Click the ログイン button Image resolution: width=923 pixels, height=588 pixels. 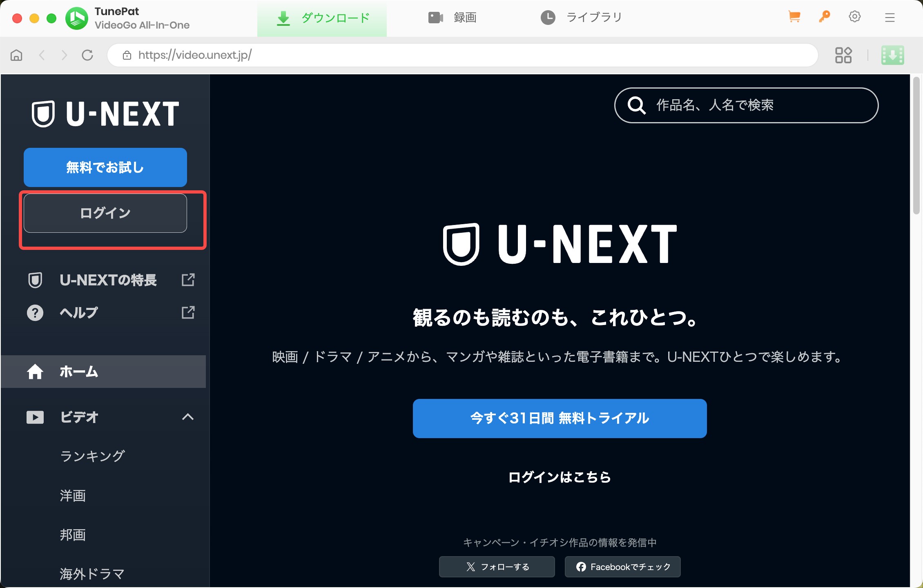click(x=105, y=213)
